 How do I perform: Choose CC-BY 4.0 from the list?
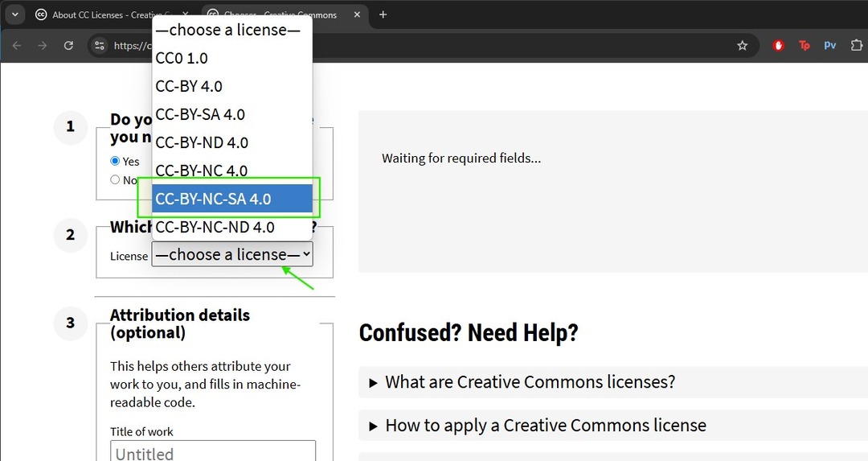pos(232,86)
